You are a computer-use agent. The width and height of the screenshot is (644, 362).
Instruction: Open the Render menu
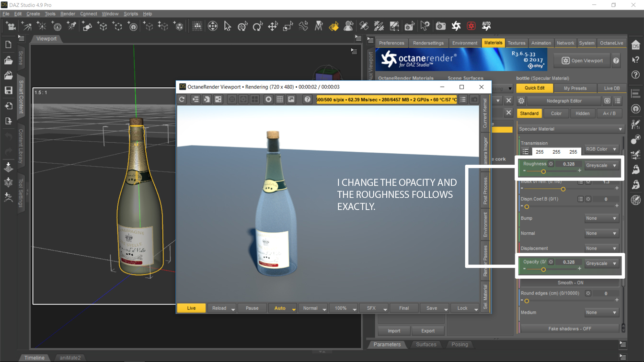click(x=68, y=14)
